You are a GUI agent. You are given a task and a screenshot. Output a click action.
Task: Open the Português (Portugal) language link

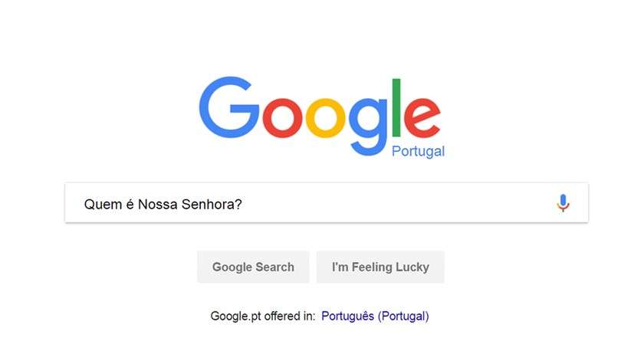pyautogui.click(x=375, y=316)
